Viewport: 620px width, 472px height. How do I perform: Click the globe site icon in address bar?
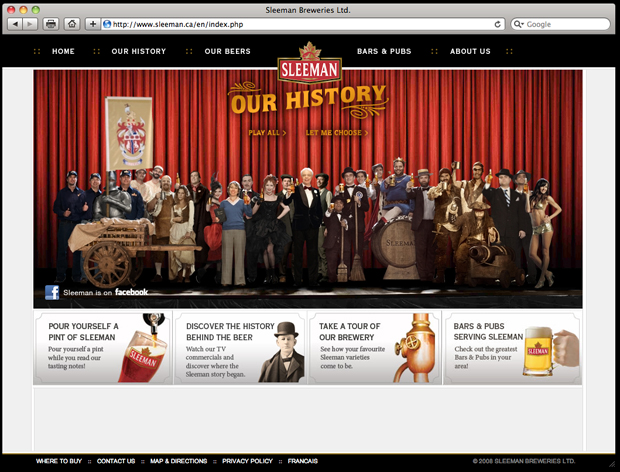click(107, 24)
